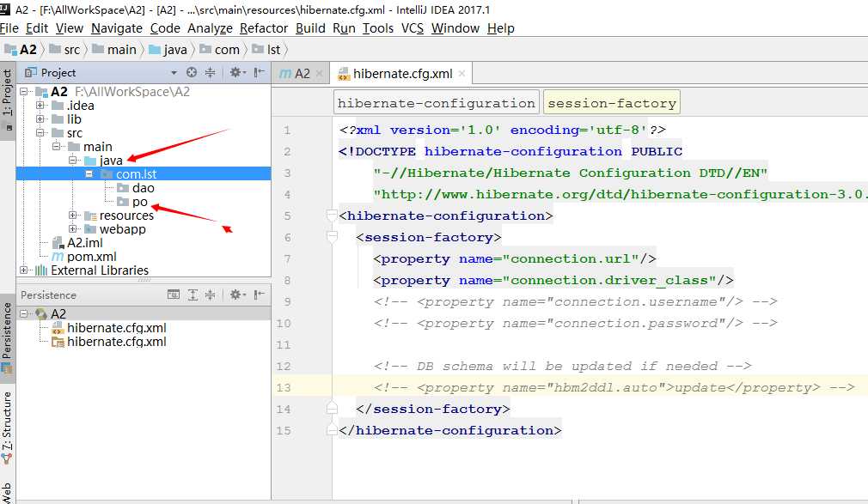Collapse the A2 root node in Project tree
Image resolution: width=868 pixels, height=504 pixels.
[24, 91]
